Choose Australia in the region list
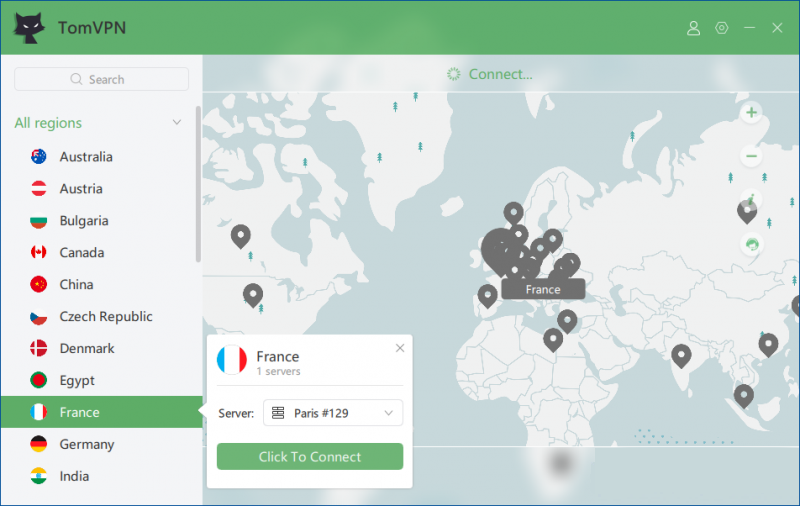Screen dimensions: 800x506 coord(86,156)
